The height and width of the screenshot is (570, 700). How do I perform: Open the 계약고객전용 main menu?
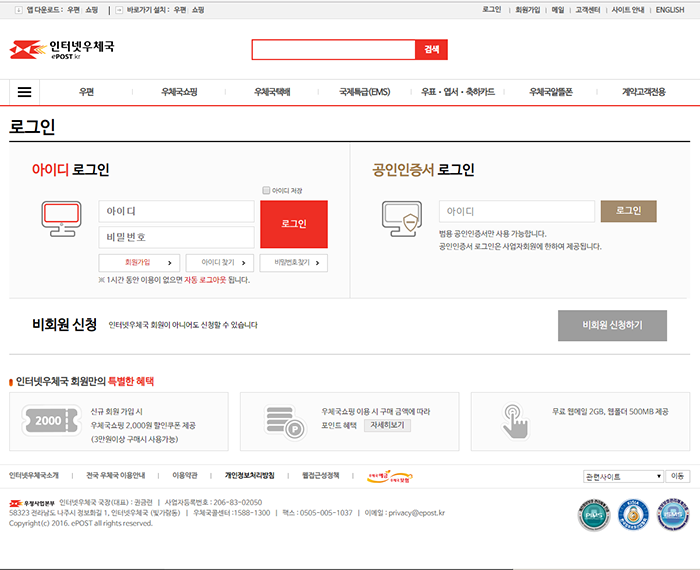pos(644,92)
